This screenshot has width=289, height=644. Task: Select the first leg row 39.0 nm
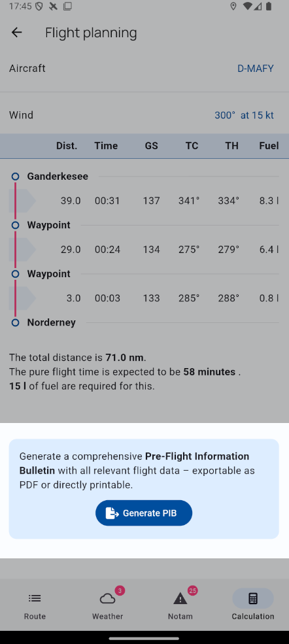coord(144,201)
